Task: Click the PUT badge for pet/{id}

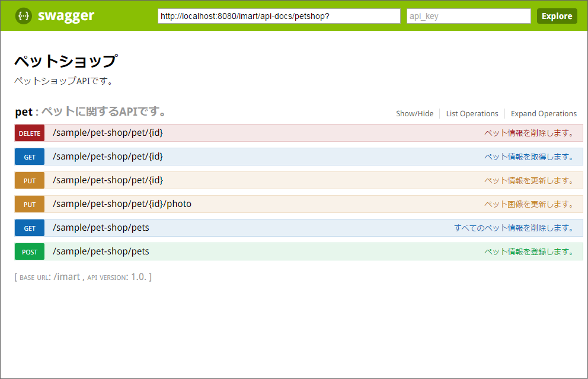Action: tap(30, 180)
